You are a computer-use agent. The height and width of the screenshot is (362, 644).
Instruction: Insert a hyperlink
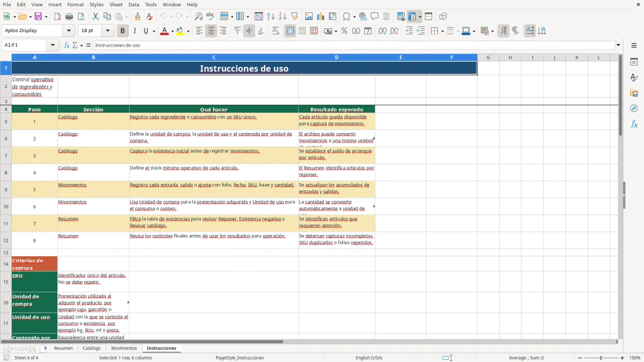(363, 17)
